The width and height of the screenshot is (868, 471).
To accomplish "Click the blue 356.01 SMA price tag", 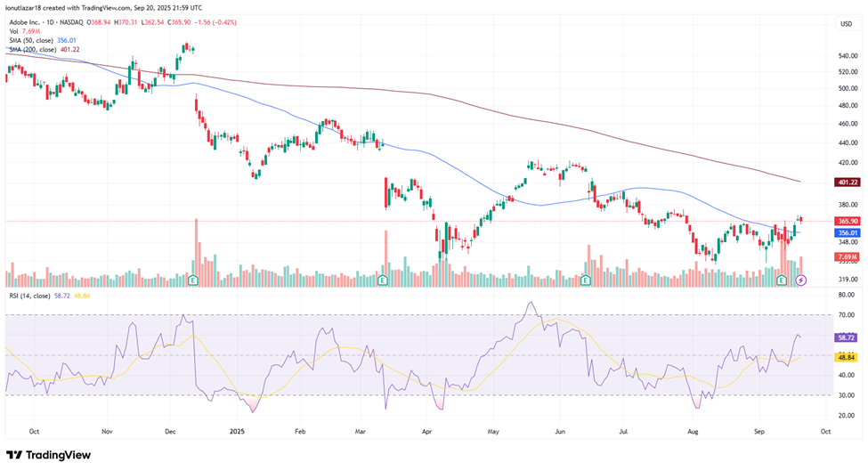I will click(x=848, y=233).
